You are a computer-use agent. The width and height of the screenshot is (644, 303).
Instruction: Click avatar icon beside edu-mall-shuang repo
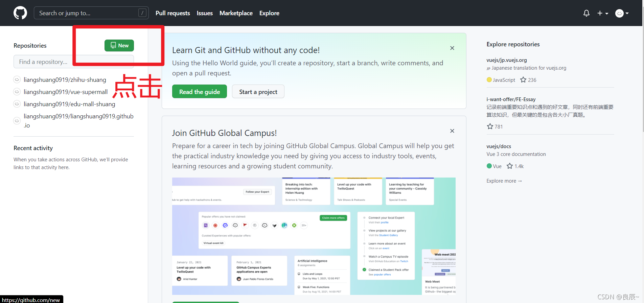pyautogui.click(x=17, y=104)
